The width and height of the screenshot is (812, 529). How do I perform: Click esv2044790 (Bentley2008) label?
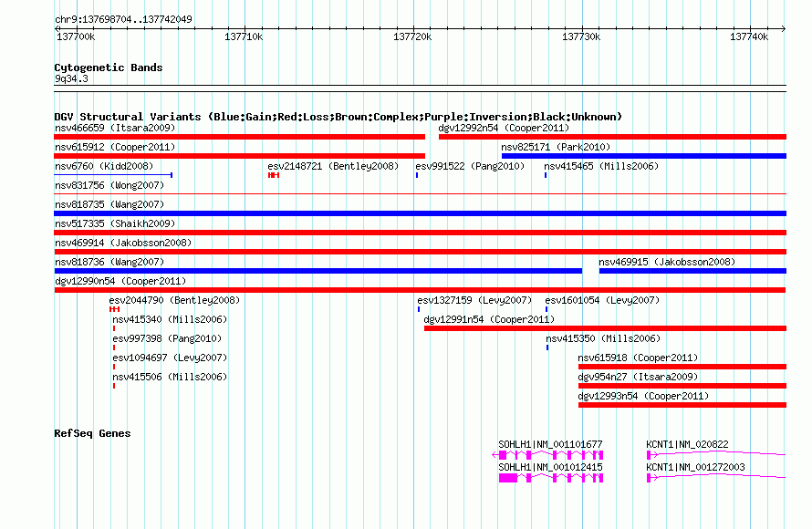pos(174,300)
